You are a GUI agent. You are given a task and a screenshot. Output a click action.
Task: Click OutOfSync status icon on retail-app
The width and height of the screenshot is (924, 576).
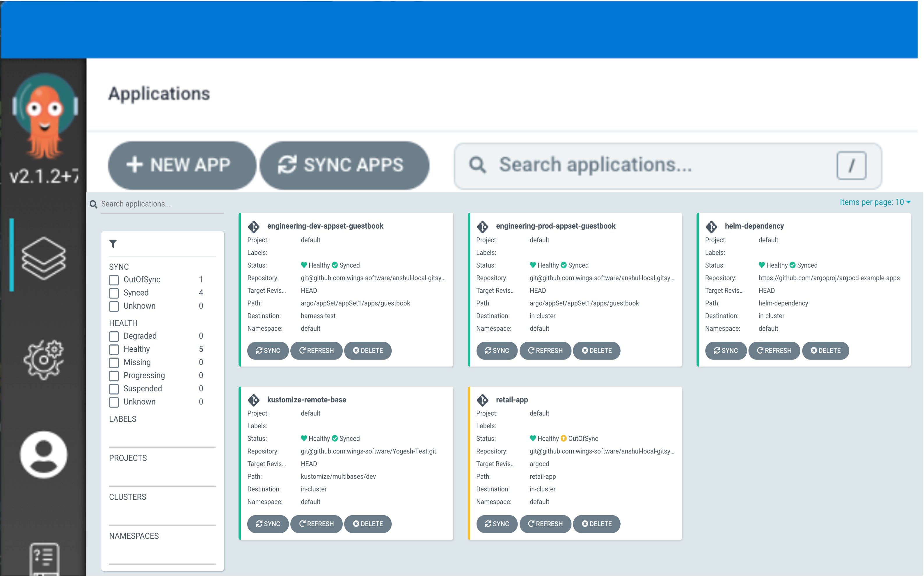tap(564, 438)
